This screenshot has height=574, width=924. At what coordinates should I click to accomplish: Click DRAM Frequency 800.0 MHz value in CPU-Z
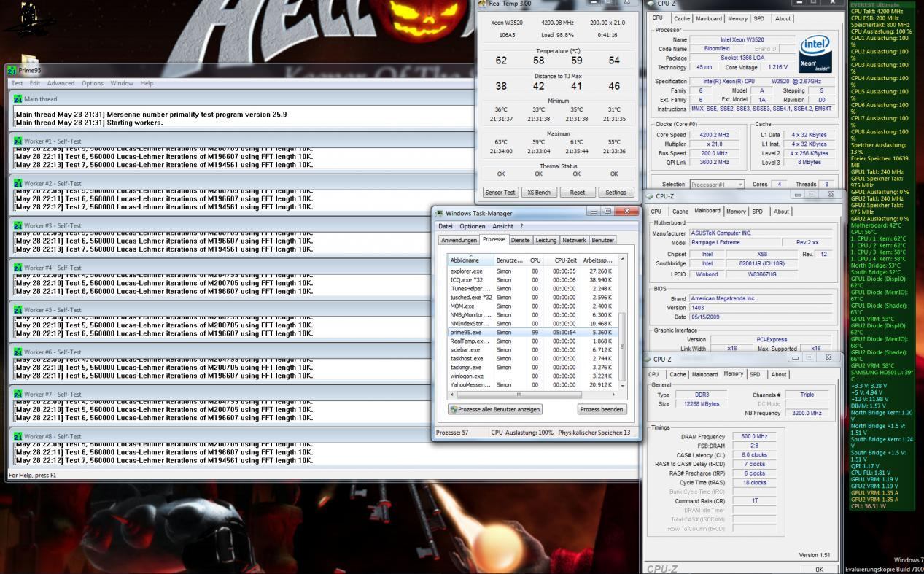754,436
